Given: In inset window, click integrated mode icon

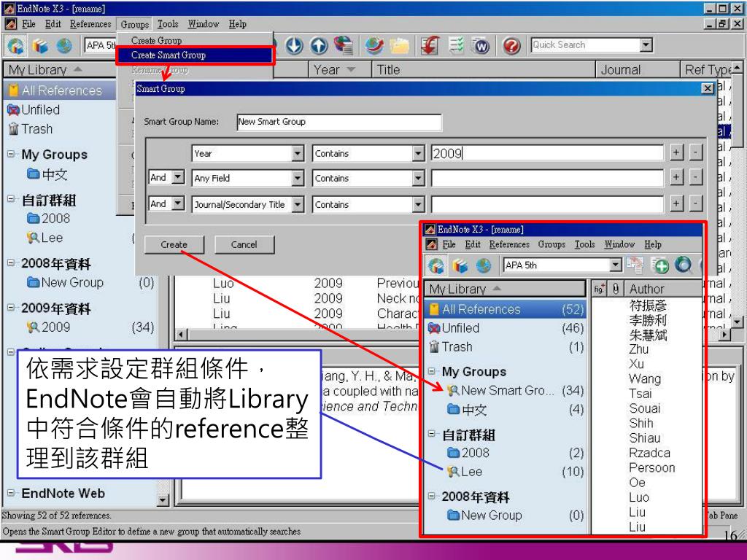Looking at the screenshot, I should [x=436, y=265].
